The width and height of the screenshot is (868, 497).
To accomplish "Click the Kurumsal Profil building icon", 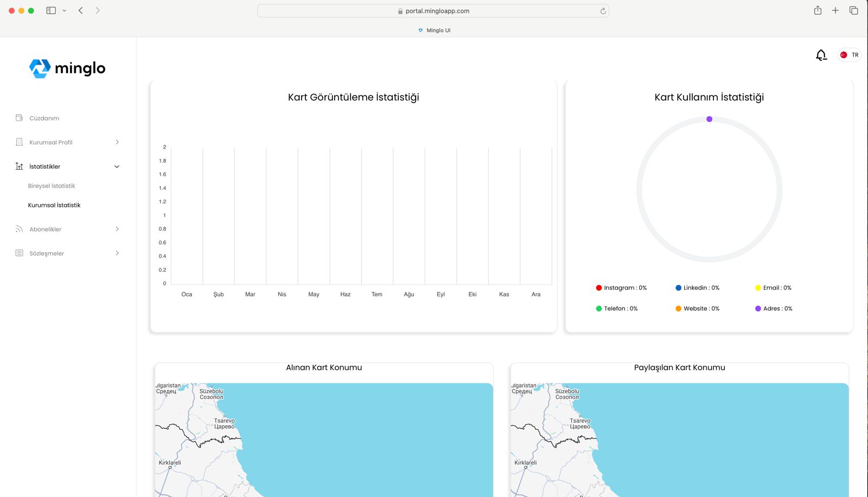I will point(20,142).
